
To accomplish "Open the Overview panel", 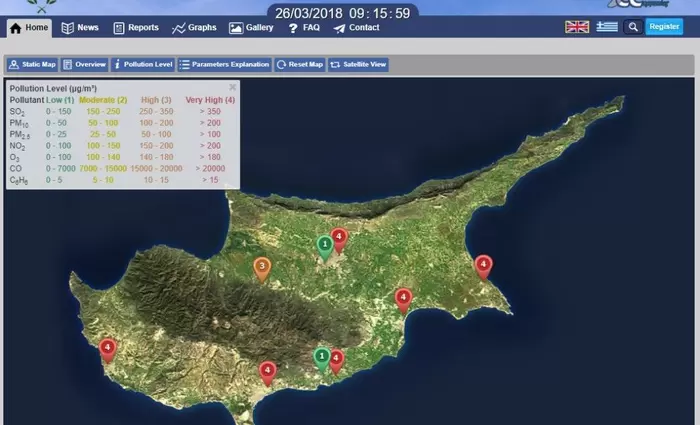I will (x=84, y=64).
